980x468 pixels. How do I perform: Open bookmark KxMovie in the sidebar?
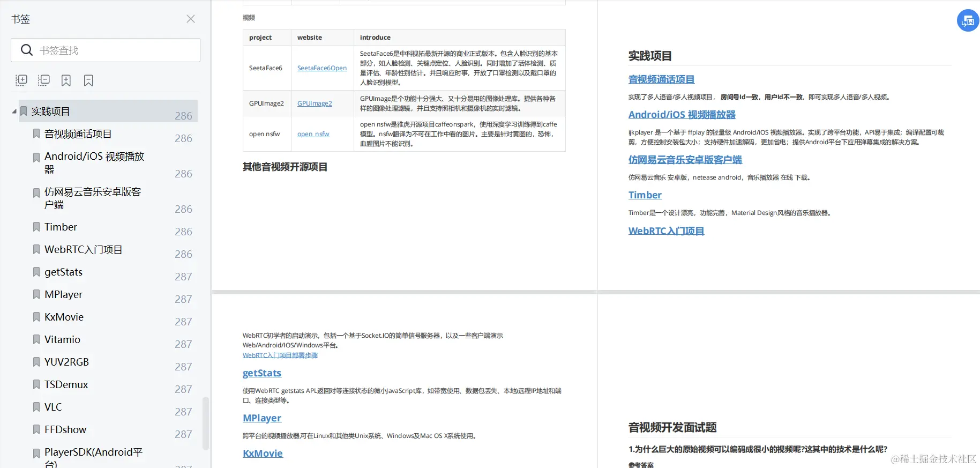coord(64,317)
